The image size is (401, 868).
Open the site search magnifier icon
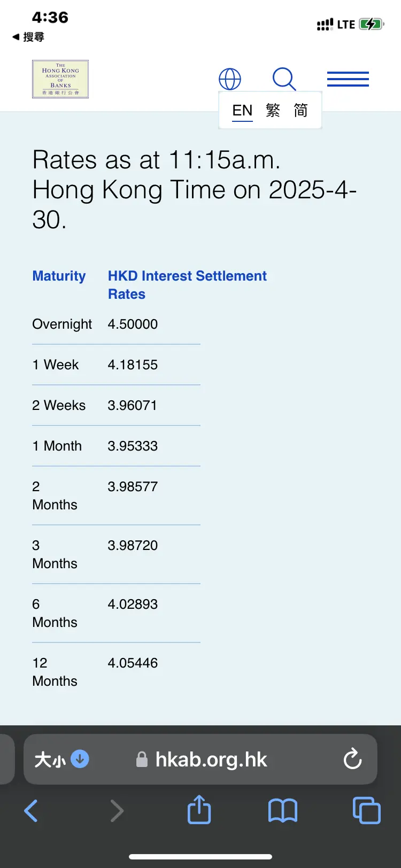[x=284, y=79]
